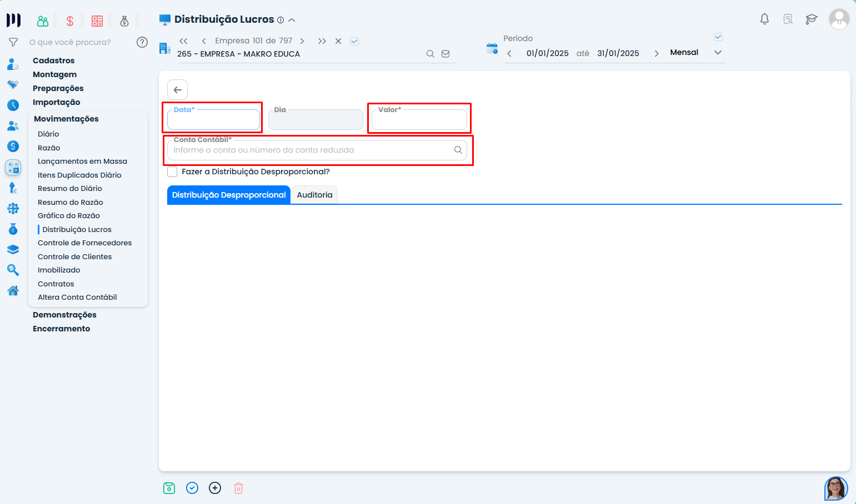The height and width of the screenshot is (504, 856).
Task: Collapse the Distribuição Lucros title chevron
Action: tap(292, 20)
